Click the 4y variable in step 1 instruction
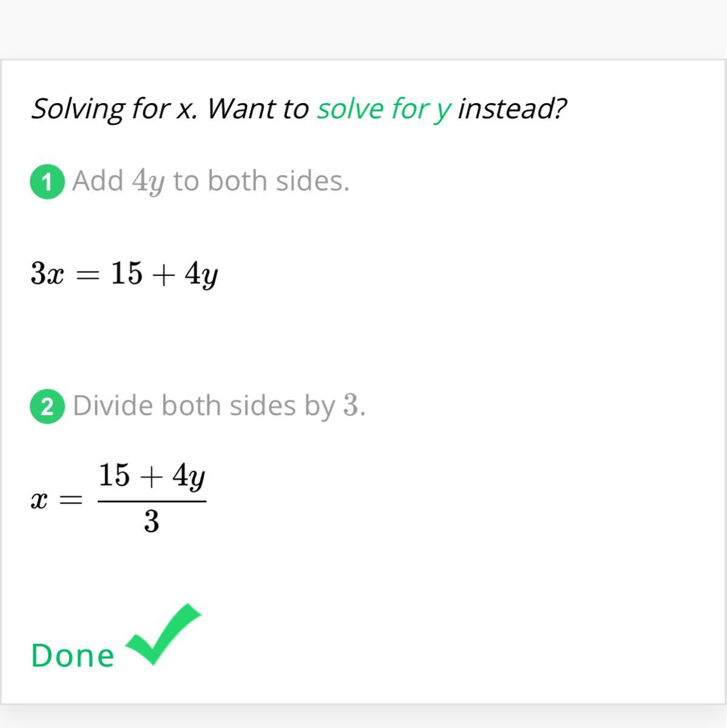 (x=148, y=181)
